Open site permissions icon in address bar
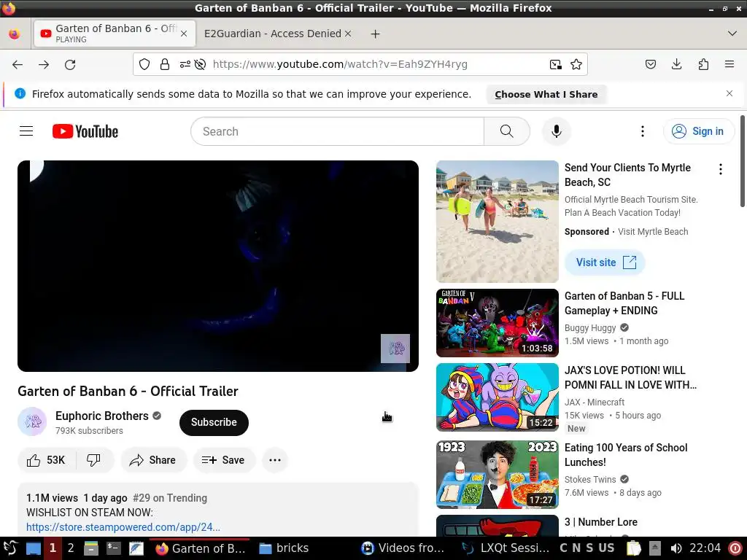Image resolution: width=747 pixels, height=560 pixels. [185, 64]
